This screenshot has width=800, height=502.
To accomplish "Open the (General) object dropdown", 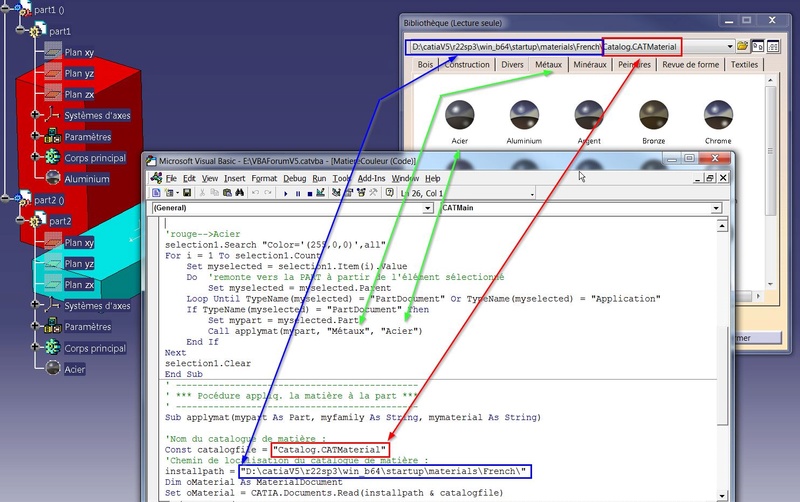I will pos(428,208).
